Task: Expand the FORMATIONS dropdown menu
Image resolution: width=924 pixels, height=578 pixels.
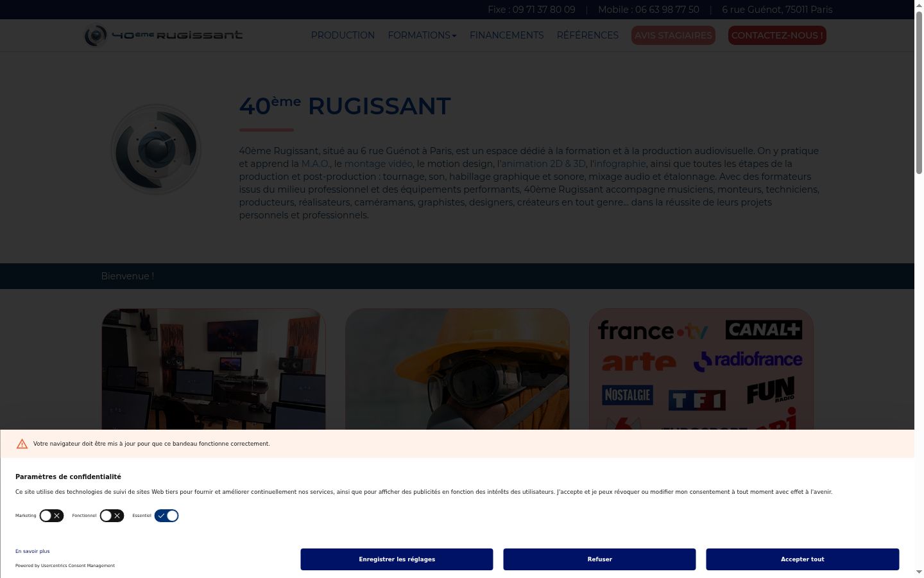Action: coord(422,35)
